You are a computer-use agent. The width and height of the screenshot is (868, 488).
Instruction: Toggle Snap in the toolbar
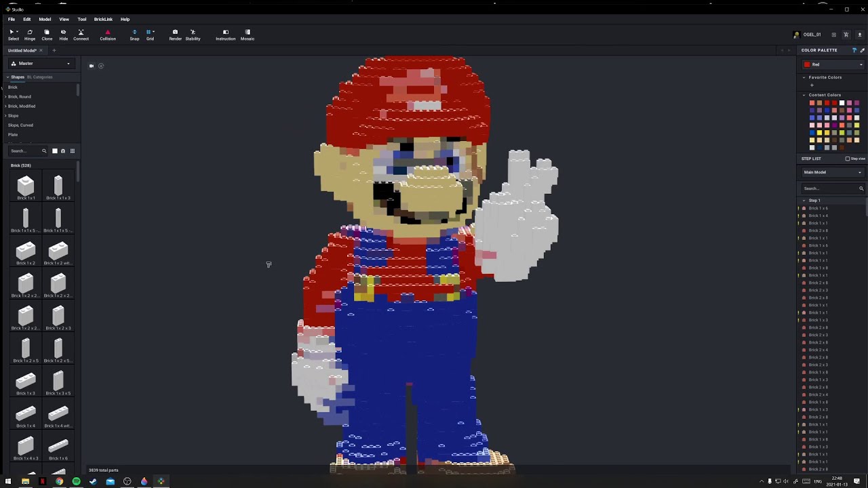(x=134, y=35)
